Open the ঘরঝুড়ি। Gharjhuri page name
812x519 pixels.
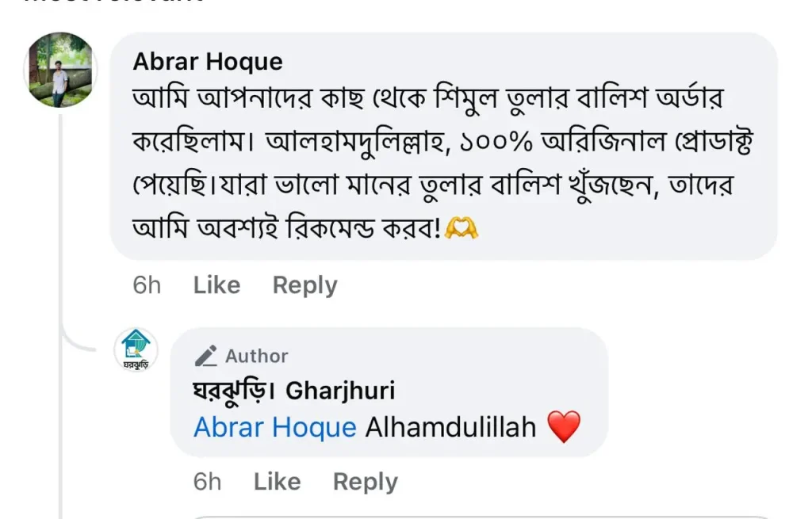click(294, 391)
